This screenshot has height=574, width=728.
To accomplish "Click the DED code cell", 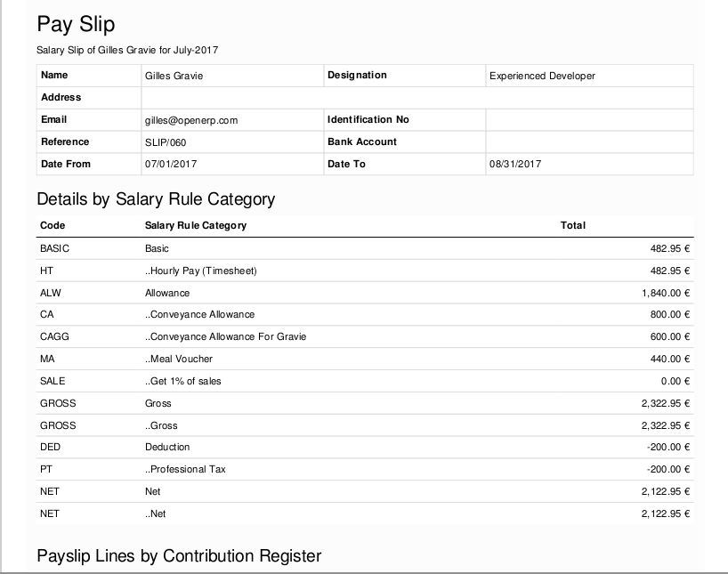I will coord(50,447).
